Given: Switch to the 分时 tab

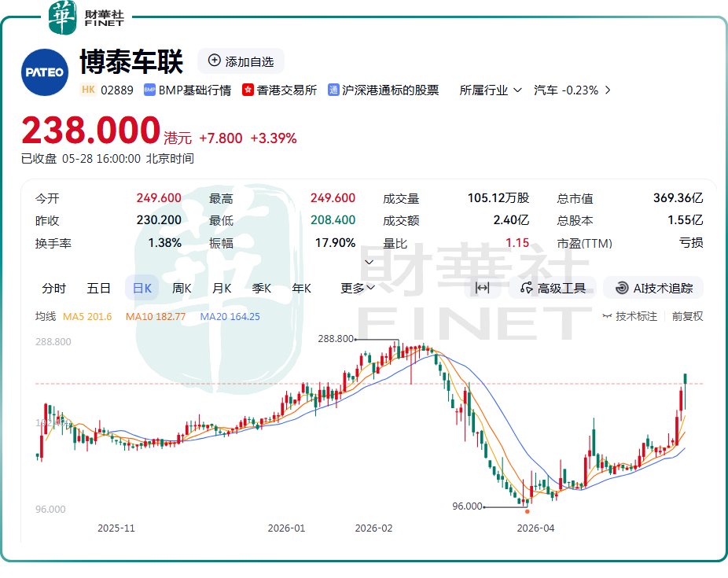Looking at the screenshot, I should pyautogui.click(x=54, y=289).
